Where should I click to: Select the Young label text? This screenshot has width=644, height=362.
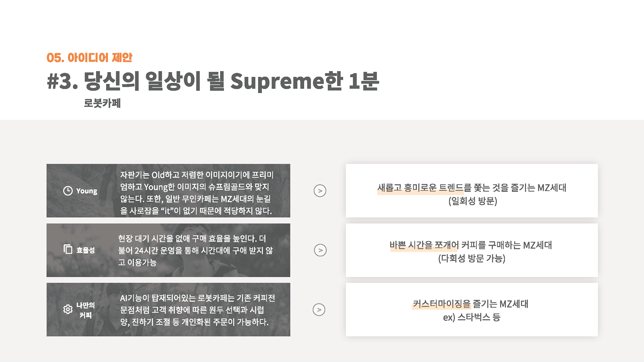click(x=87, y=191)
